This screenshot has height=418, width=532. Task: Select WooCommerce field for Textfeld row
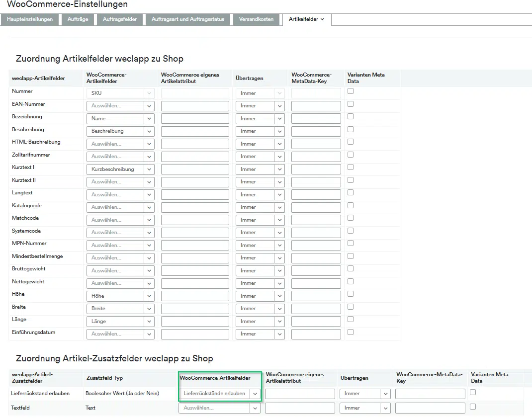point(220,408)
